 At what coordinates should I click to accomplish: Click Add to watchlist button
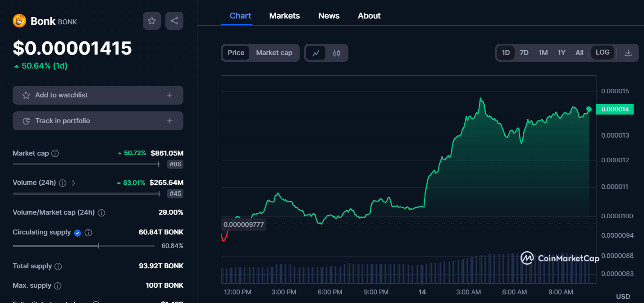[x=98, y=95]
